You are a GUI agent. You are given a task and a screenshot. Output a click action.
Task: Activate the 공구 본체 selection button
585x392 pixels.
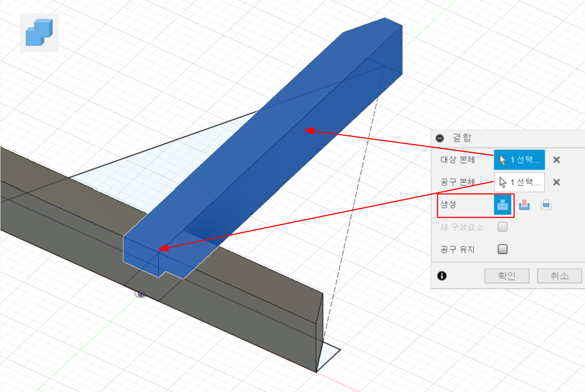tap(519, 182)
